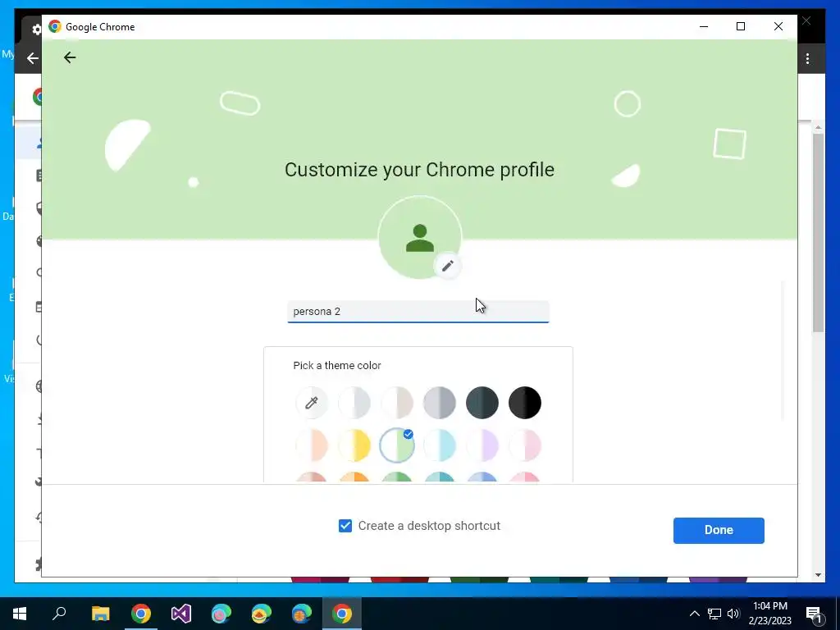Image resolution: width=840 pixels, height=630 pixels.
Task: Maximize the Google Chrome profile dialog
Action: (x=741, y=26)
